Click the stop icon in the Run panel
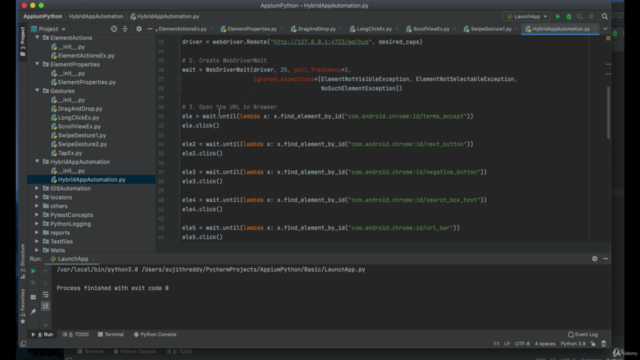Viewport: 640px width, 360px height. tap(33, 282)
